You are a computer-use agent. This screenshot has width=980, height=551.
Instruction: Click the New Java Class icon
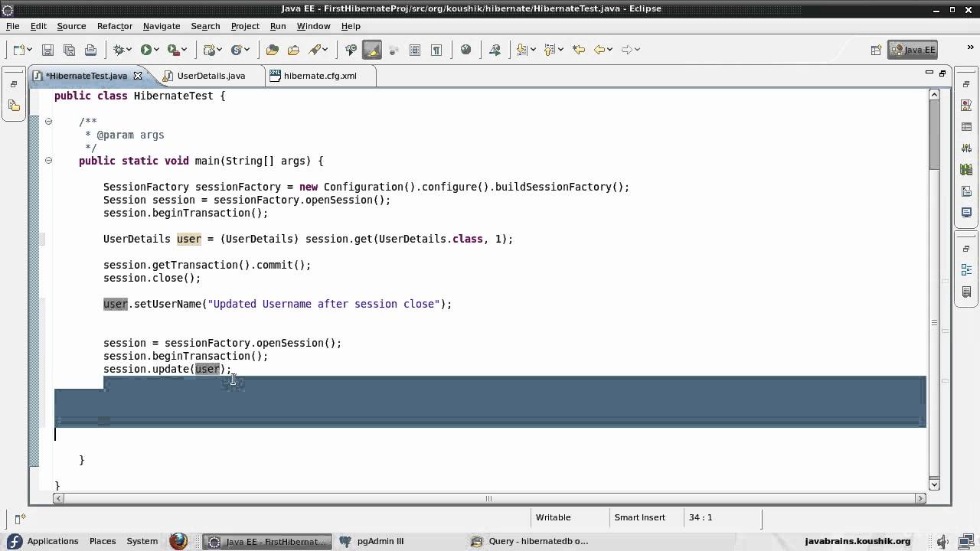click(x=237, y=50)
